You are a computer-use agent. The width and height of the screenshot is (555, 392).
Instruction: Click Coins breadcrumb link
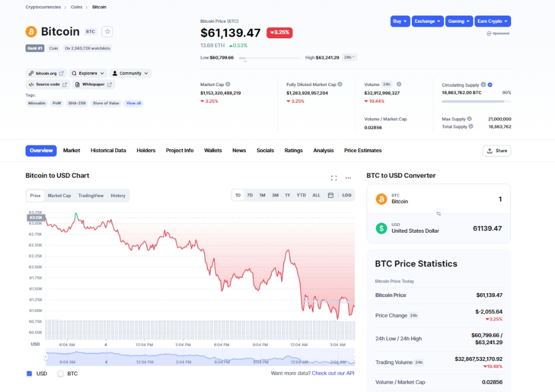77,7
